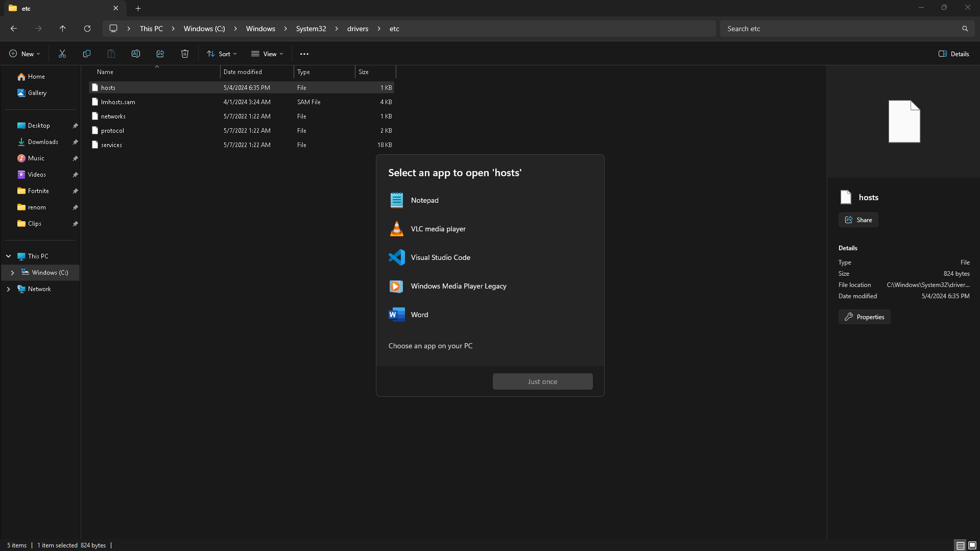Open the View dropdown menu
Viewport: 980px width, 551px height.
(x=267, y=54)
